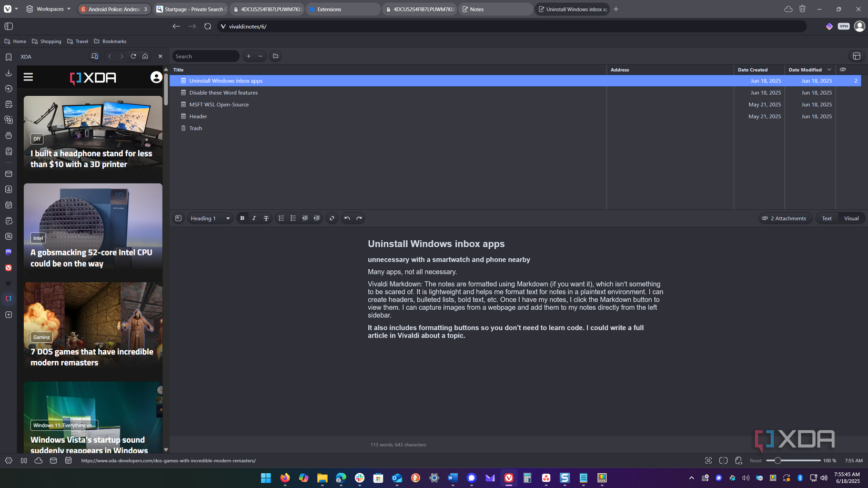Insert a bulleted list in the note
Image resolution: width=868 pixels, height=488 pixels.
(x=293, y=218)
